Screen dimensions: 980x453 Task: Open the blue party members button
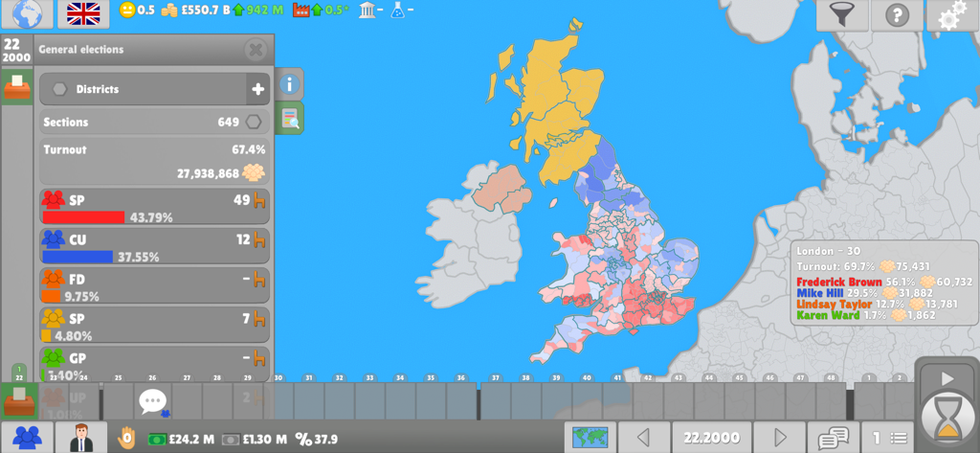click(27, 438)
